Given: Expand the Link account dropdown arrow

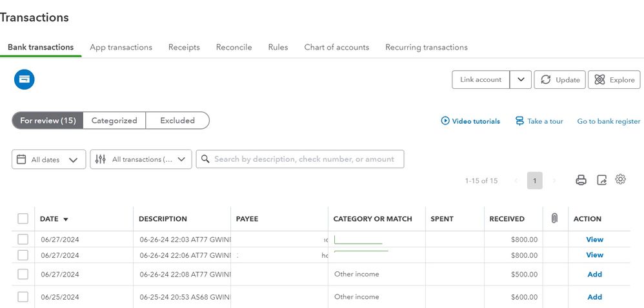Looking at the screenshot, I should pyautogui.click(x=521, y=79).
